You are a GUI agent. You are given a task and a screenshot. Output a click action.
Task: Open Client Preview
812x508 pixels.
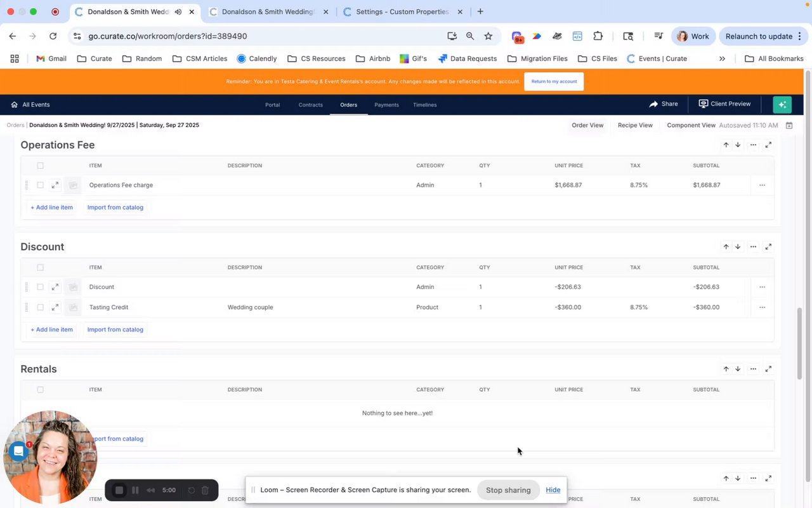point(724,104)
